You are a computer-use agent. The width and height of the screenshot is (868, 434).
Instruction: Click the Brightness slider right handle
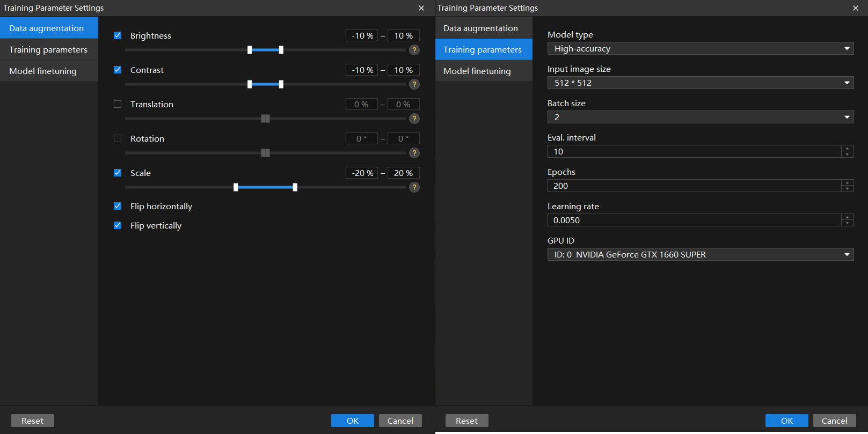pyautogui.click(x=281, y=50)
